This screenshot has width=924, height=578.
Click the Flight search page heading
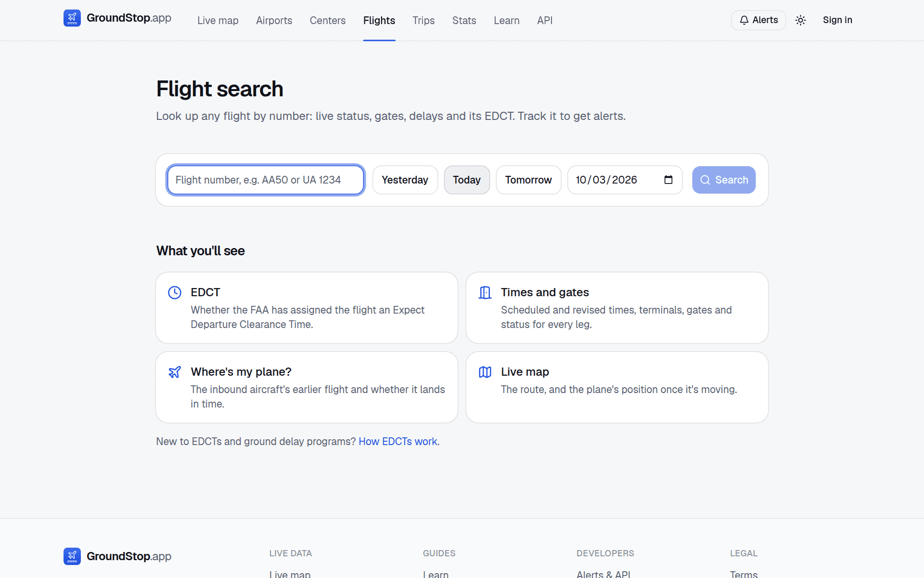[220, 89]
